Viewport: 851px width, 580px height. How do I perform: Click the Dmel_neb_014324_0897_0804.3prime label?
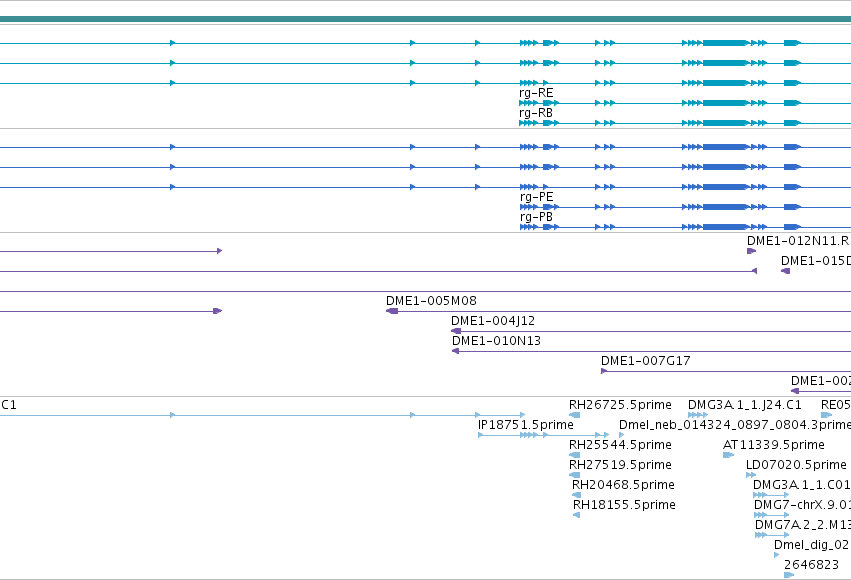coord(735,425)
